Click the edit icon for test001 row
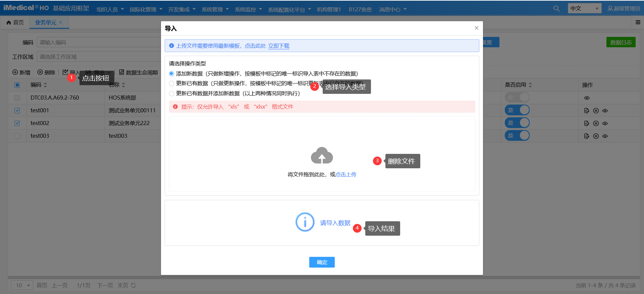Image resolution: width=644 pixels, height=294 pixels. point(586,111)
